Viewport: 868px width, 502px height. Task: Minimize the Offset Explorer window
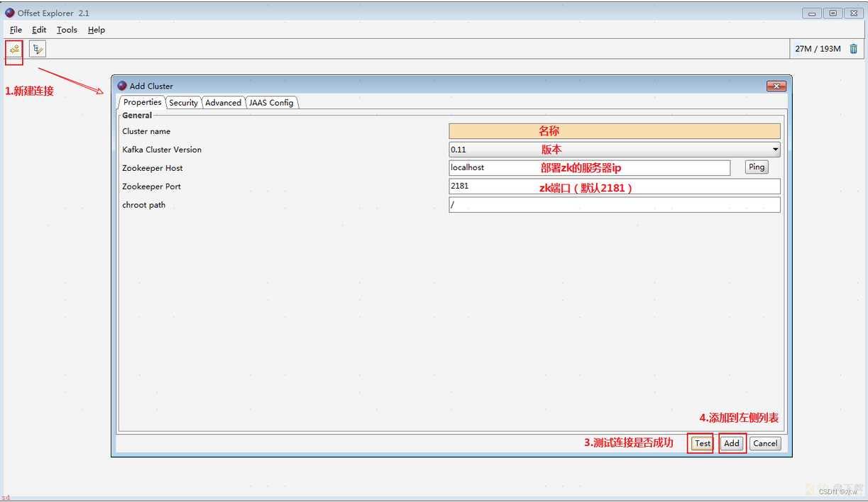[812, 13]
